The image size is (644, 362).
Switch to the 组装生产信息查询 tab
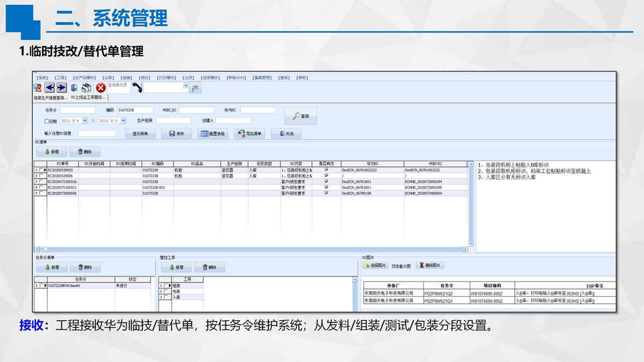pyautogui.click(x=50, y=98)
